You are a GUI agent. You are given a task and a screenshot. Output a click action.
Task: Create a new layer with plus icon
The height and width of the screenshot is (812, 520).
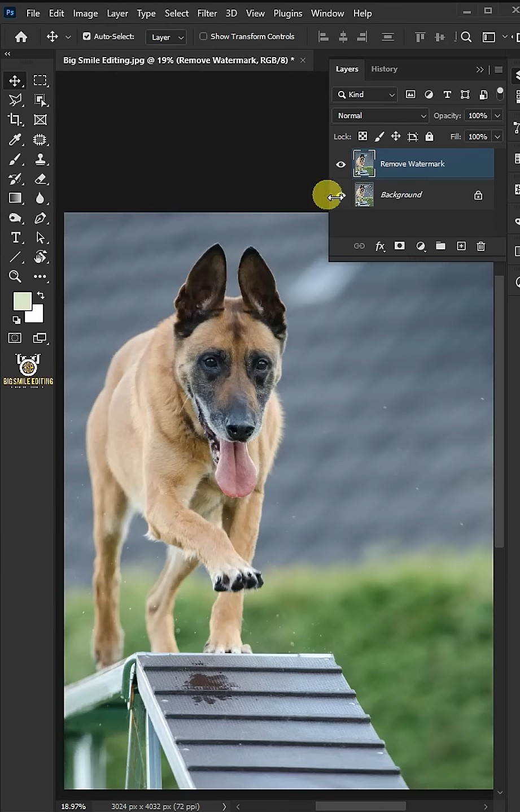tap(461, 246)
